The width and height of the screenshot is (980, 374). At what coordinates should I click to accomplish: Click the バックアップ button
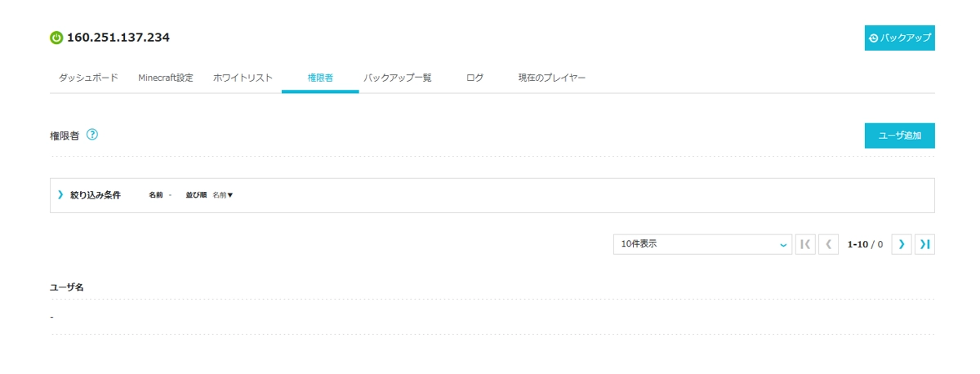coord(899,38)
